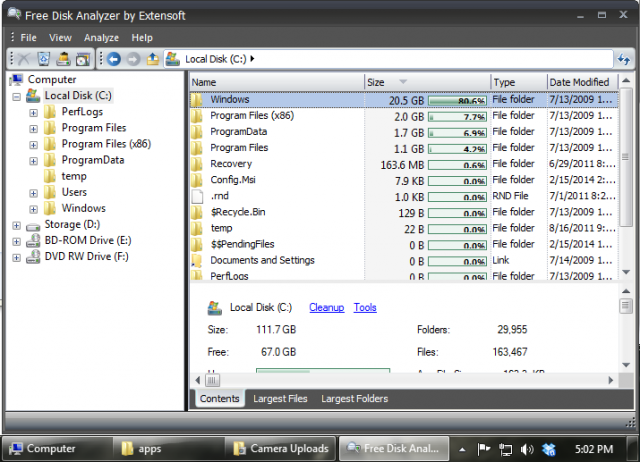Open address bar Local Disk (C:) dropdown arrow

252,59
